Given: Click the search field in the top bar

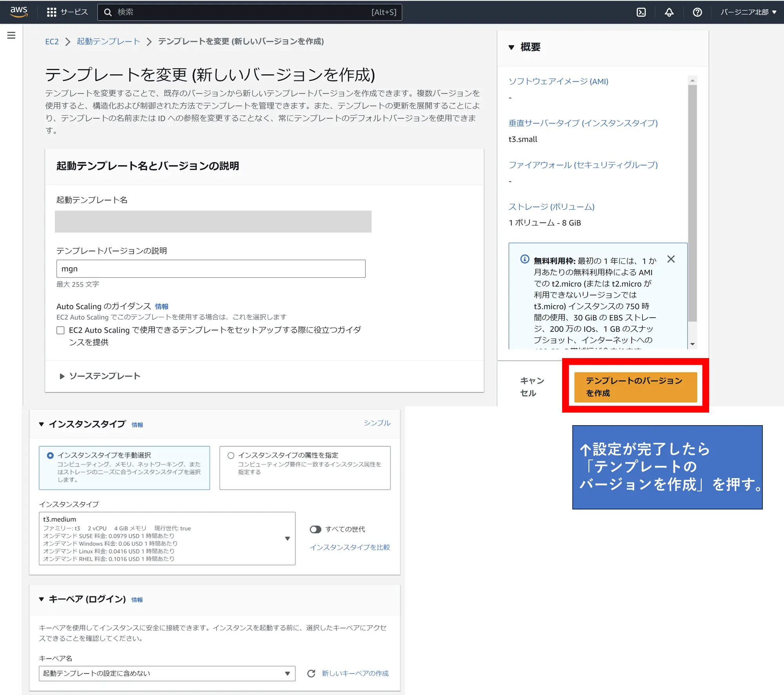Looking at the screenshot, I should coord(250,12).
